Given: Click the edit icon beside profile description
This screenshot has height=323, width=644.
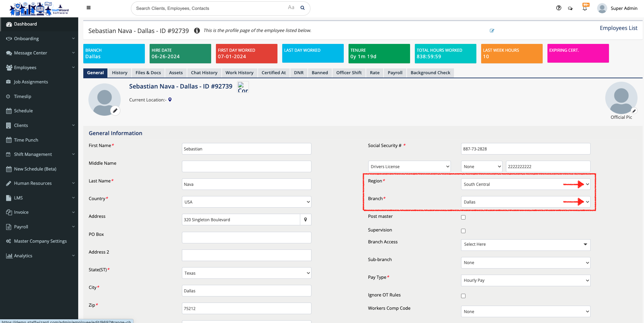Looking at the screenshot, I should click(492, 31).
